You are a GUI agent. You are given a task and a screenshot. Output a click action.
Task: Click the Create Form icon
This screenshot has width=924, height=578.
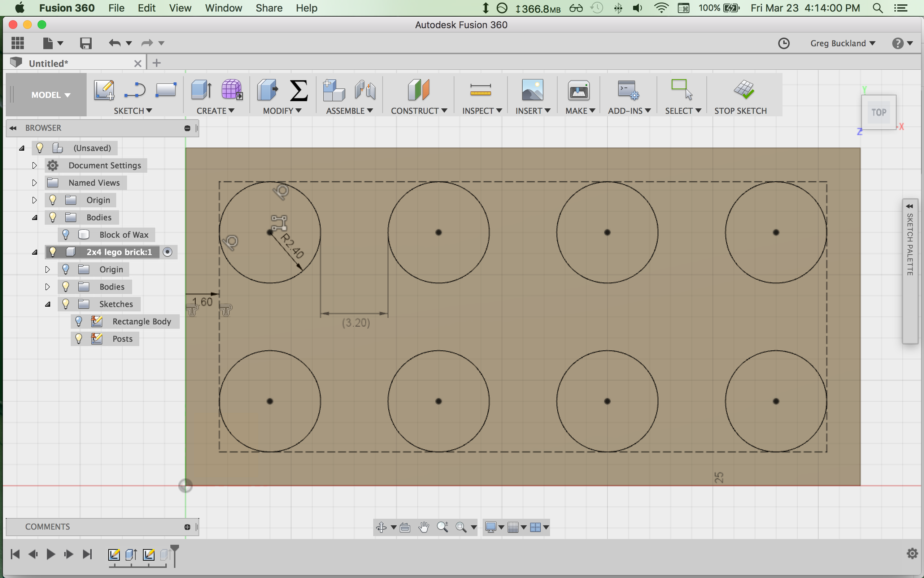click(232, 90)
